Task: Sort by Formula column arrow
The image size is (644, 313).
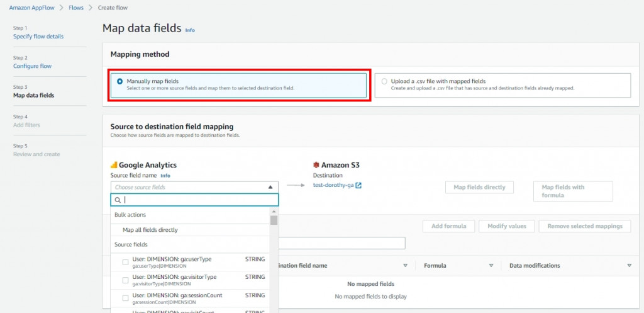Action: 491,266
